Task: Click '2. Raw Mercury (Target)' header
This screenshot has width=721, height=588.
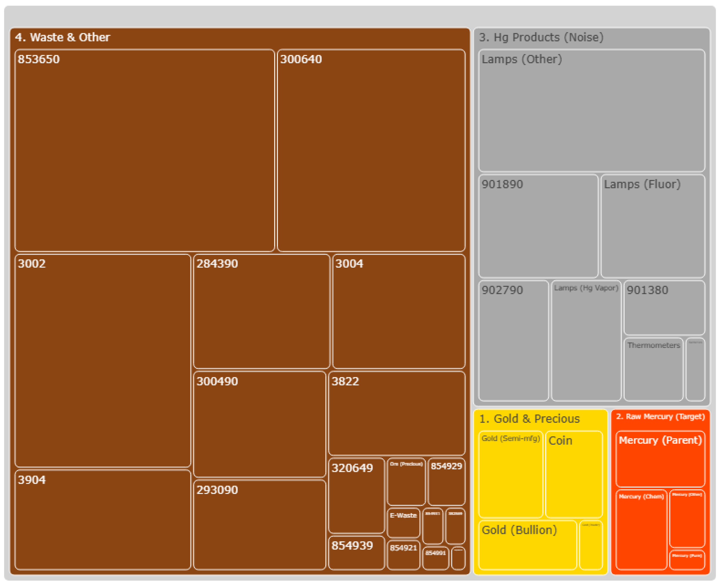Action: (660, 417)
